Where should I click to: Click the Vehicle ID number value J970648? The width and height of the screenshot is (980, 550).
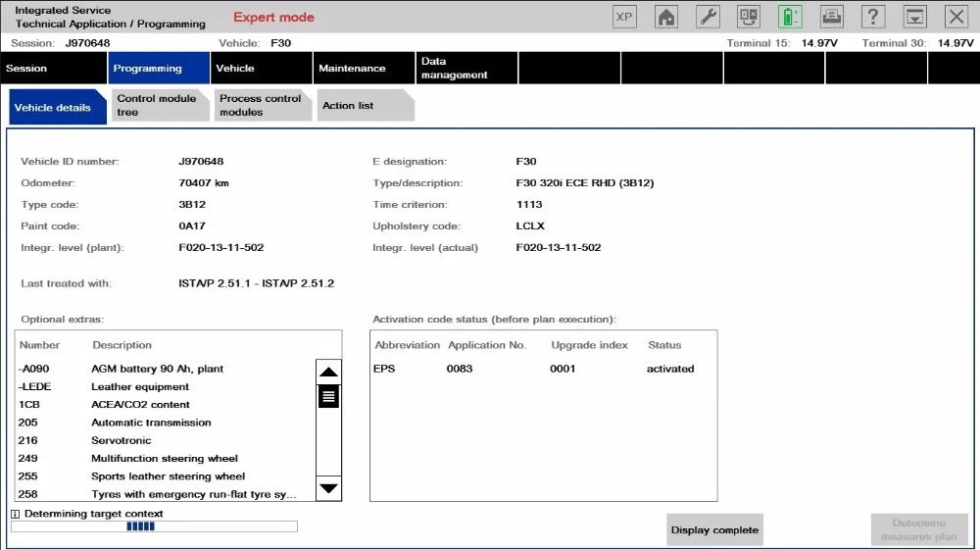[x=201, y=161]
